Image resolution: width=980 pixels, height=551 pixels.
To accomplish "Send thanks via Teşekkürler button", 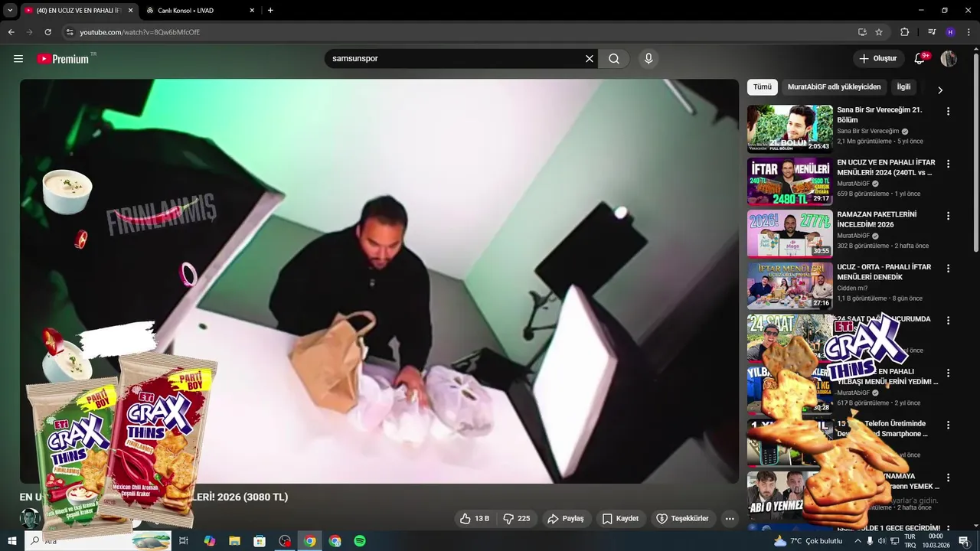I will tap(682, 519).
